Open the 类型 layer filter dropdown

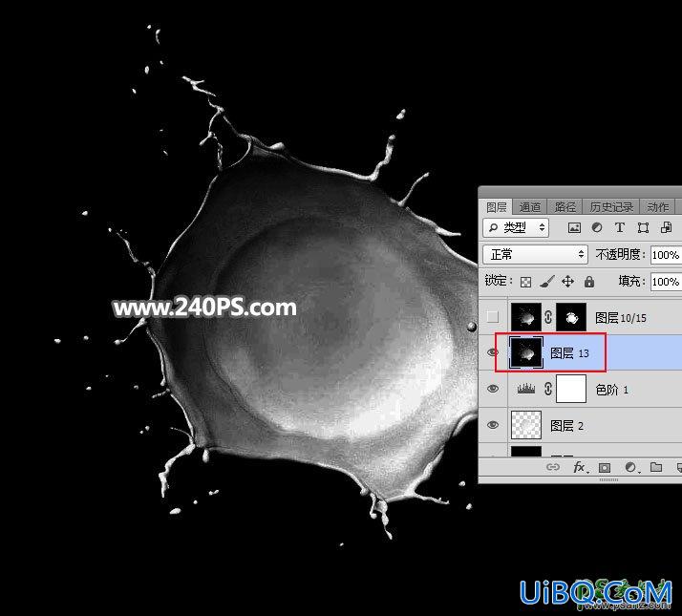516,227
